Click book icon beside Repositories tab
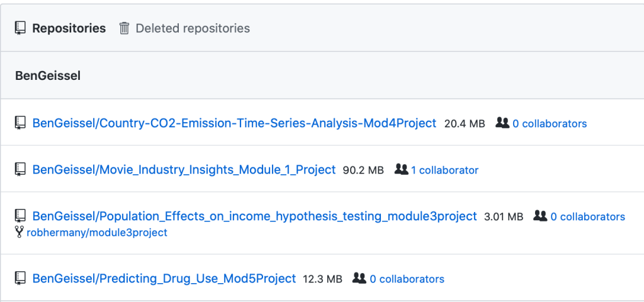The height and width of the screenshot is (302, 644). [x=21, y=28]
